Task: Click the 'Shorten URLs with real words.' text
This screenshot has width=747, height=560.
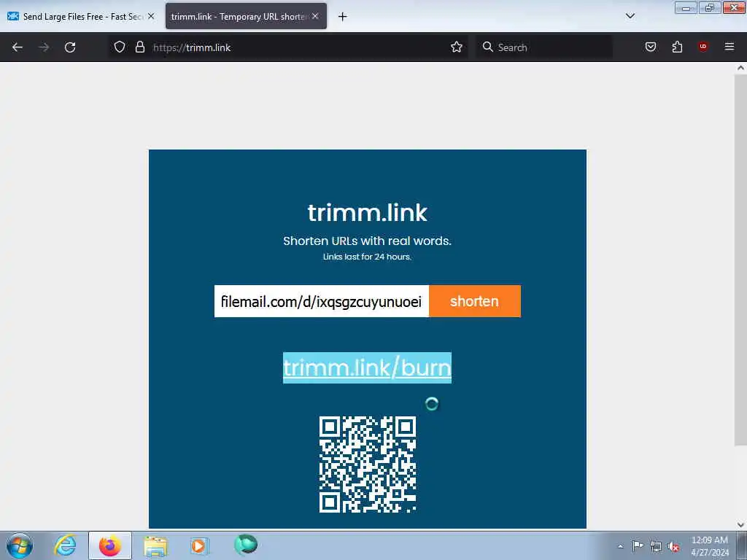Action: 368,241
